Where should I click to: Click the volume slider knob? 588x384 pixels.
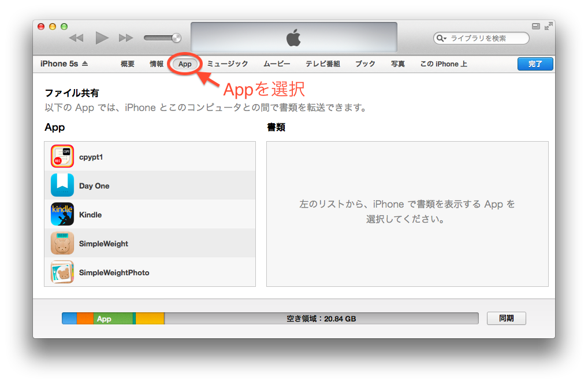(x=176, y=38)
